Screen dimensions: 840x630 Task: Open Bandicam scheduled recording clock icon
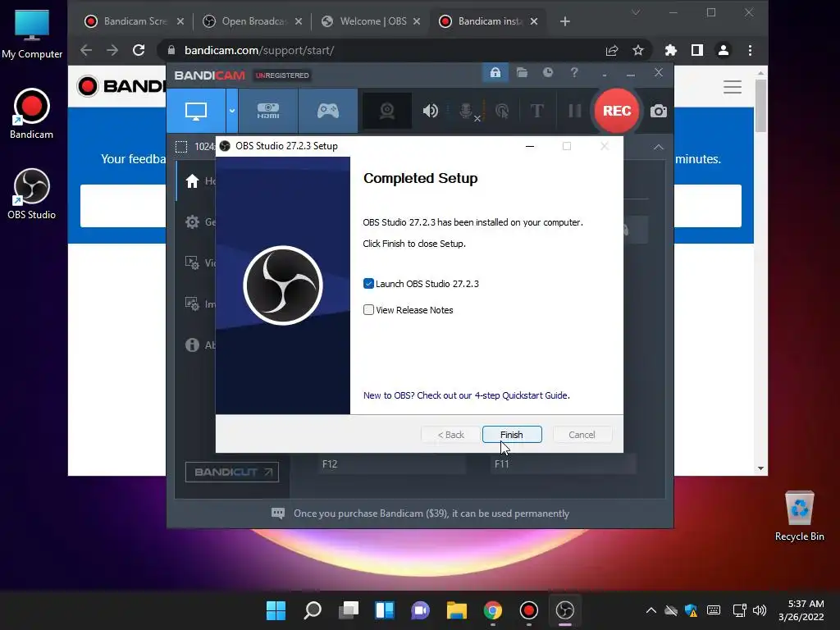(x=547, y=72)
